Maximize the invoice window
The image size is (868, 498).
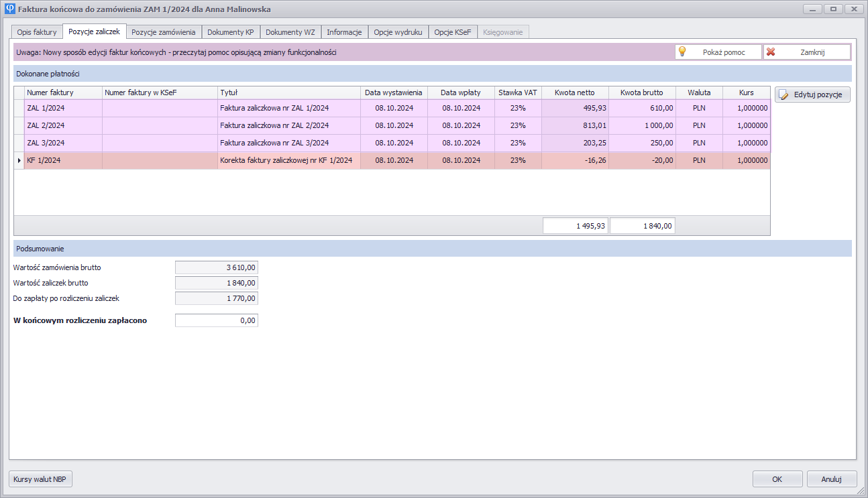(833, 9)
